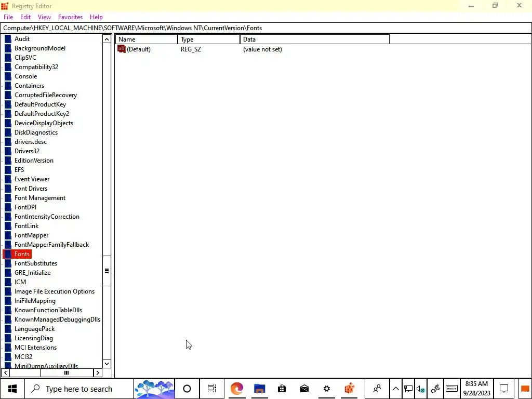The height and width of the screenshot is (399, 532).
Task: Select the Compatibility32 folder icon
Action: pos(8,67)
